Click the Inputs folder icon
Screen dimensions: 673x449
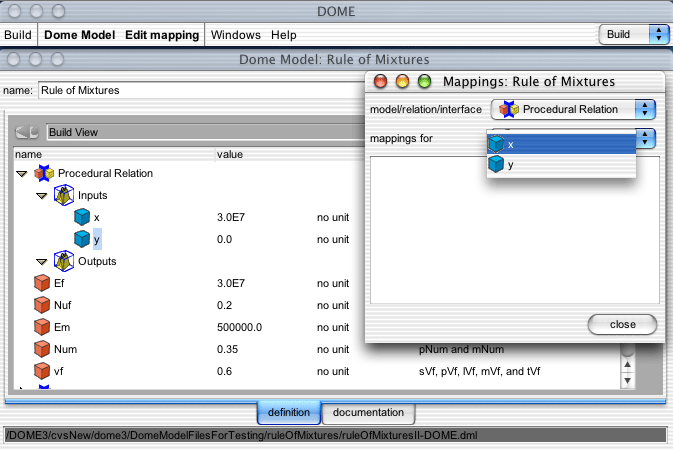(64, 195)
